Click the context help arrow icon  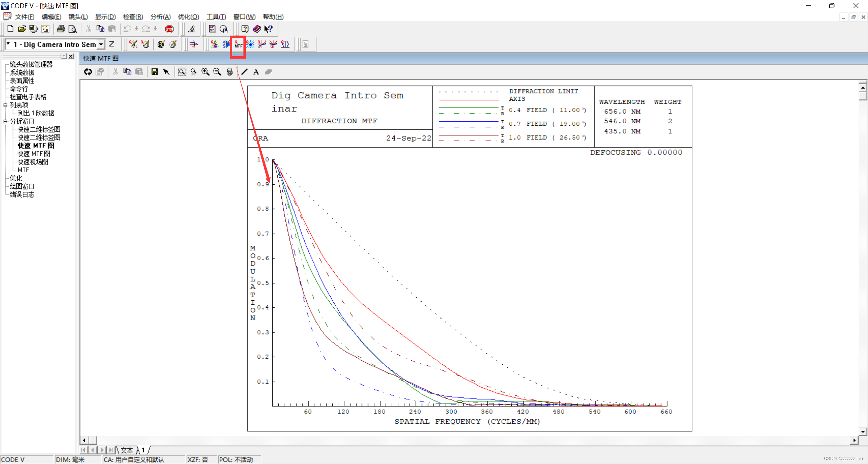268,29
